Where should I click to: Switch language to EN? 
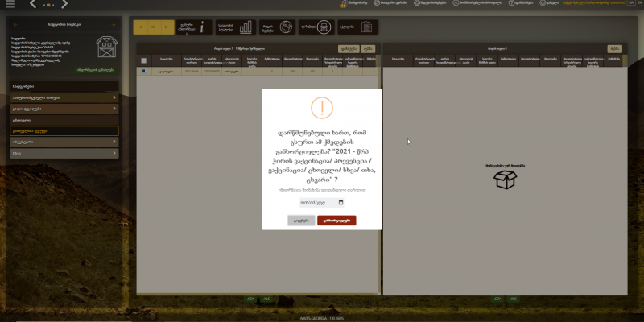click(x=639, y=2)
